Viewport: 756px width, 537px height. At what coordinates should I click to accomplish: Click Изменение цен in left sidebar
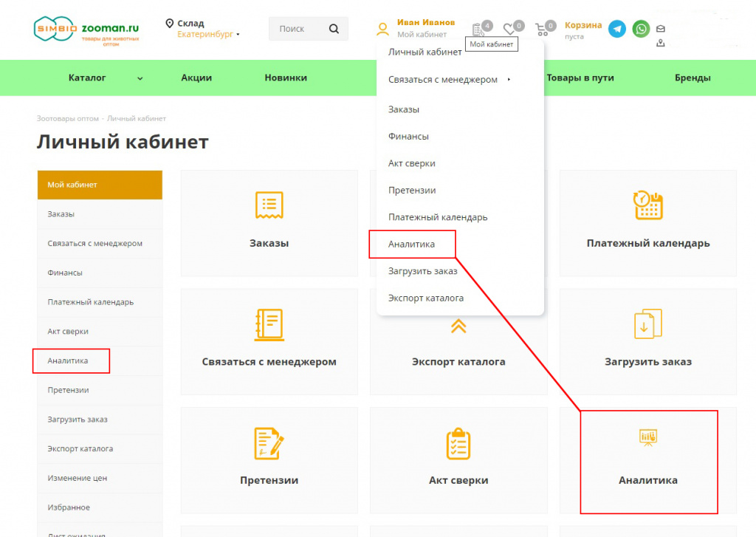click(78, 478)
